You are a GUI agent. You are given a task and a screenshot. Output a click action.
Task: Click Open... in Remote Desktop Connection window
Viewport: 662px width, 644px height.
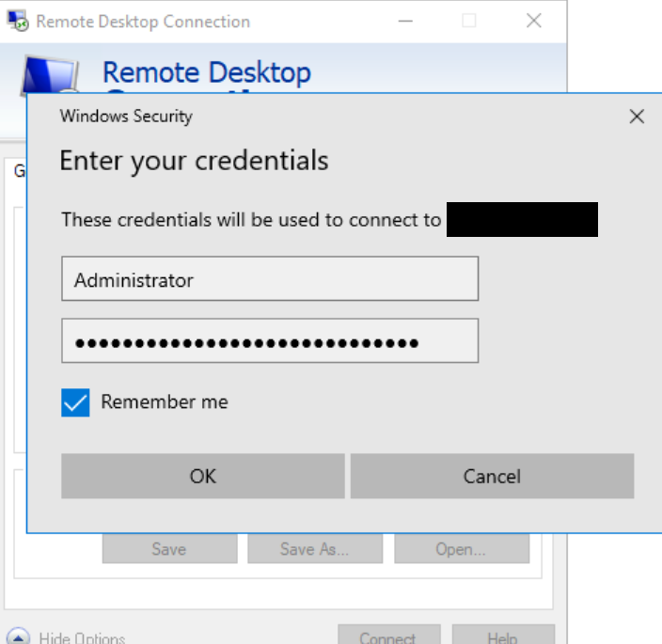pos(462,549)
